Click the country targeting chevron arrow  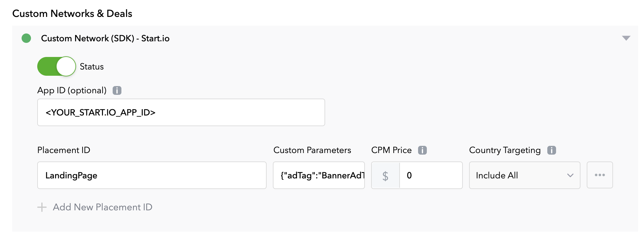coord(570,176)
